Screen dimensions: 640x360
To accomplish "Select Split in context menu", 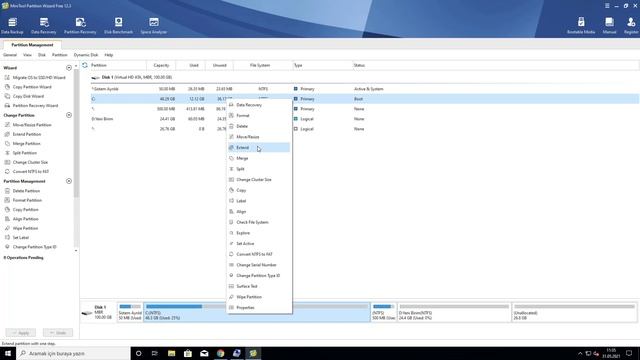I will pyautogui.click(x=259, y=169).
